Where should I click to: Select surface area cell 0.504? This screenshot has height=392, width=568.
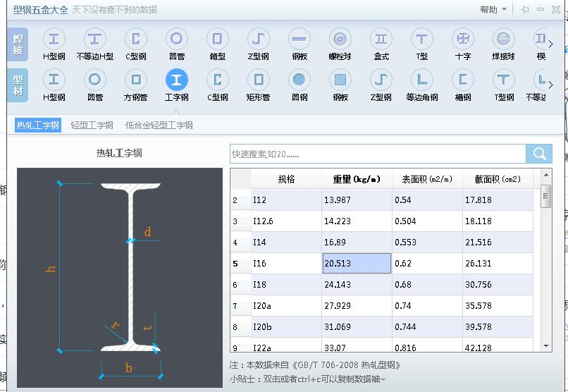tap(427, 221)
